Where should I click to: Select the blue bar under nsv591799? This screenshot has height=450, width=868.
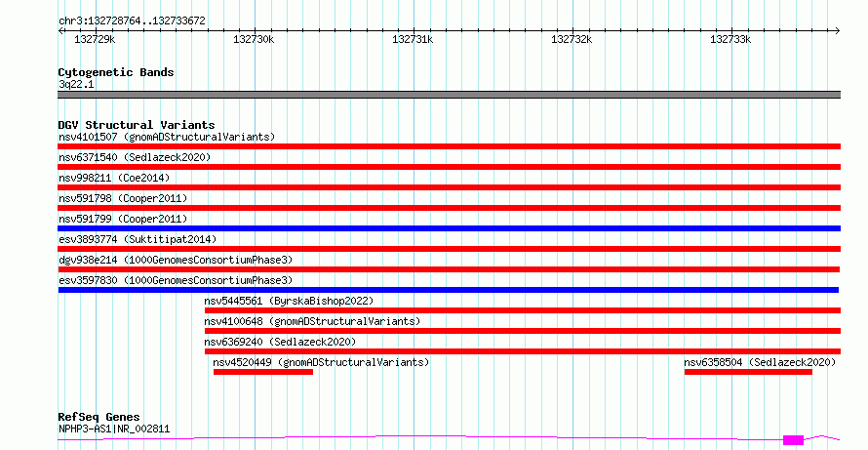pyautogui.click(x=449, y=228)
